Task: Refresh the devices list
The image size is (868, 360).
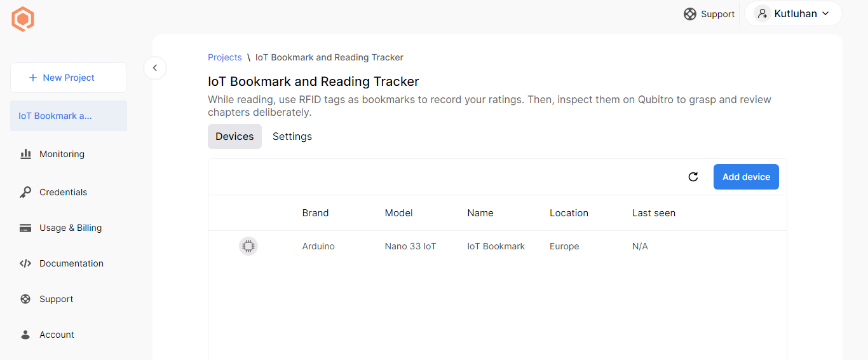Action: point(693,177)
